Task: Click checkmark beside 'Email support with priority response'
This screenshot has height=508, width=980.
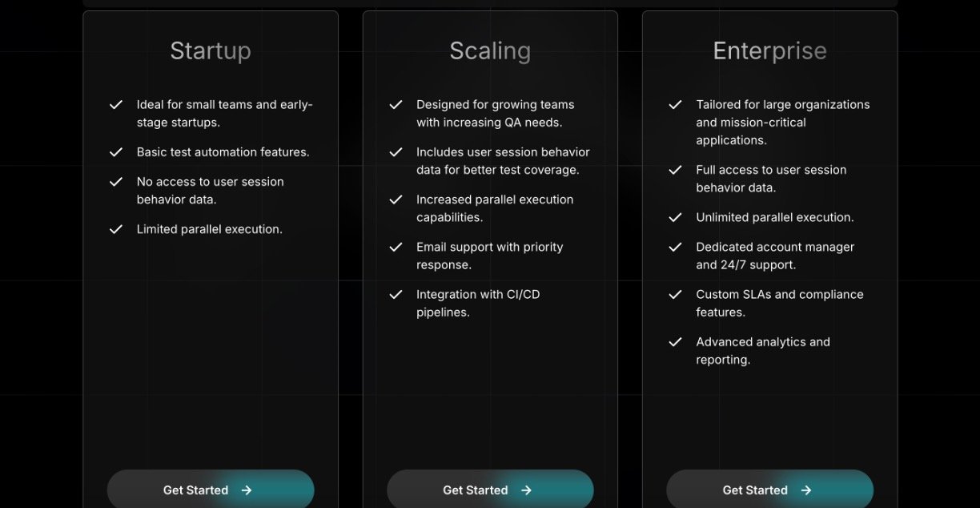Action: [396, 247]
